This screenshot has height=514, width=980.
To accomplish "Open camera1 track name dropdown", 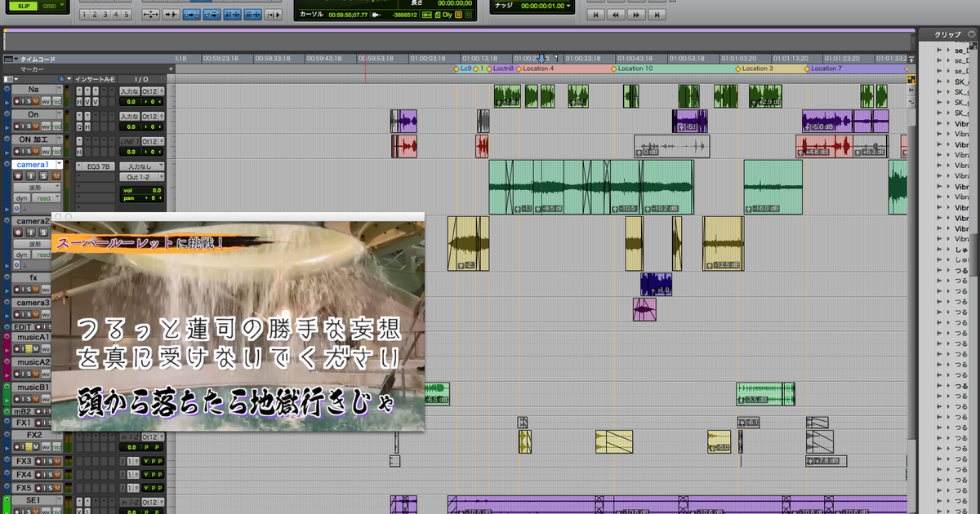I will (x=59, y=165).
